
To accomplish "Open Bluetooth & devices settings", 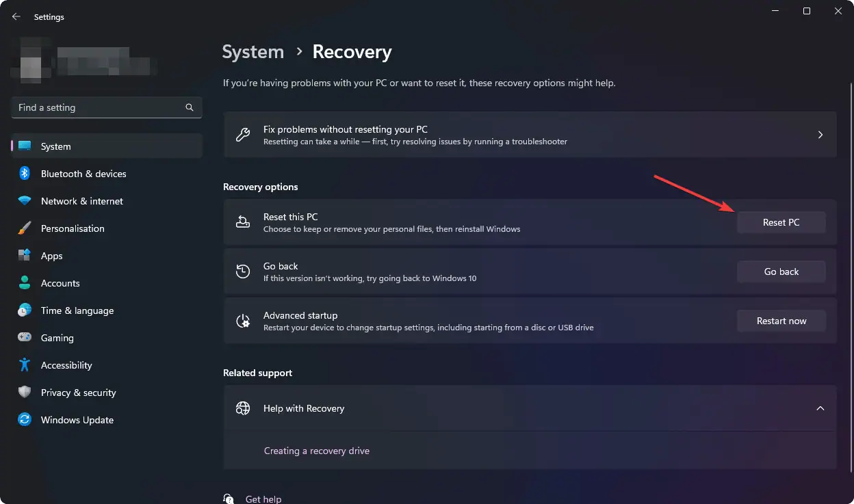I will [107, 174].
